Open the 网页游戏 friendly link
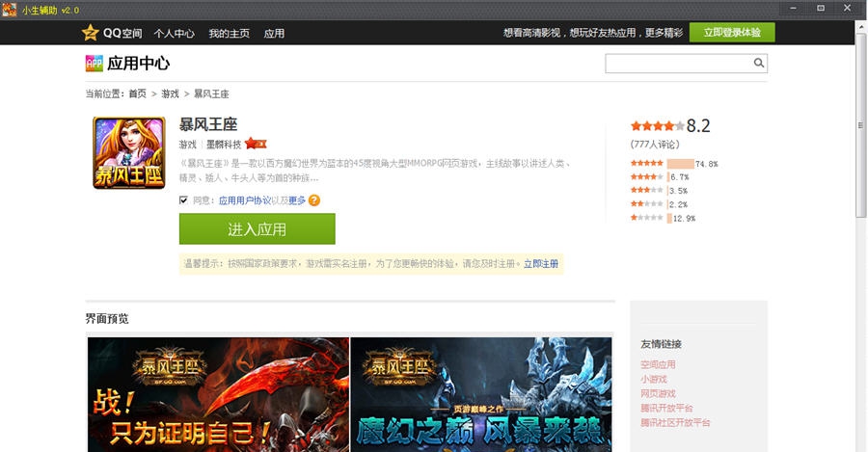Viewport: 868px width, 452px height. tap(658, 393)
